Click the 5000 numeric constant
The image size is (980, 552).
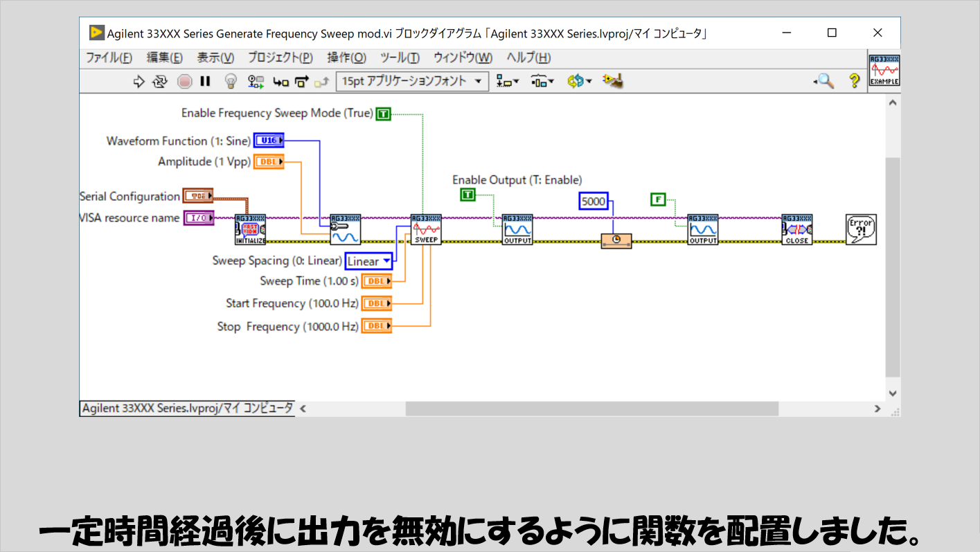pyautogui.click(x=593, y=202)
